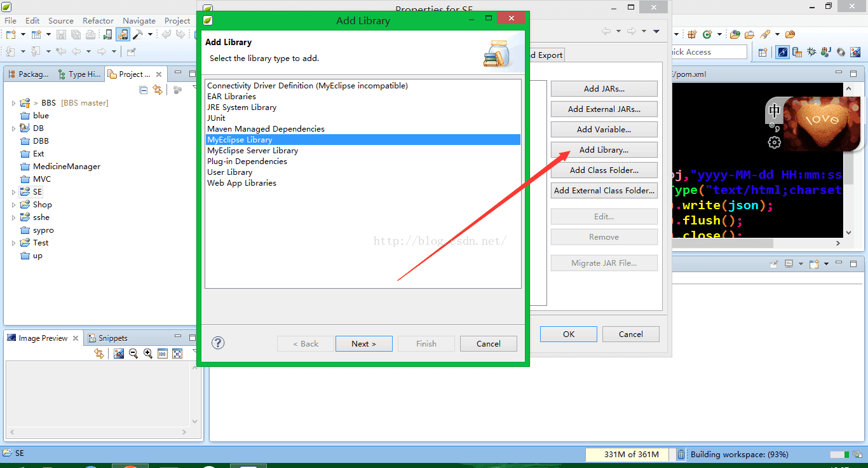The height and width of the screenshot is (468, 868).
Task: Switch to the Snippets tab
Action: (x=108, y=338)
